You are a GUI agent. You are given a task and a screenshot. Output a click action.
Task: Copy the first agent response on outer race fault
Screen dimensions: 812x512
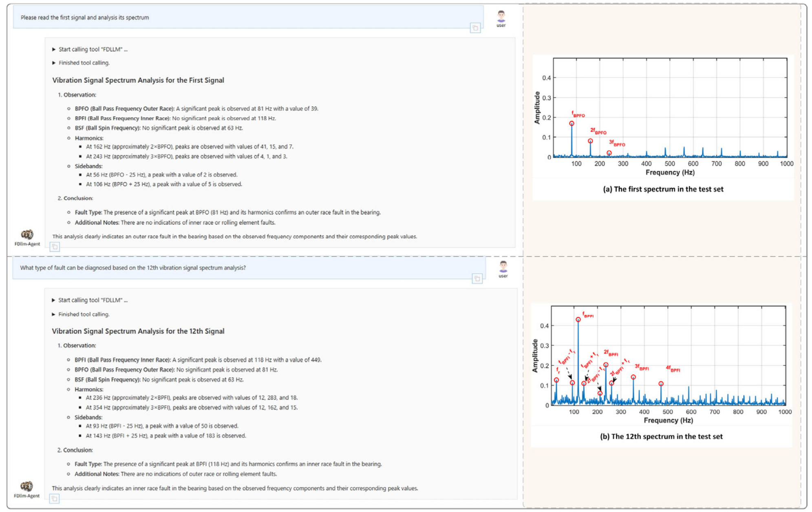coord(55,247)
